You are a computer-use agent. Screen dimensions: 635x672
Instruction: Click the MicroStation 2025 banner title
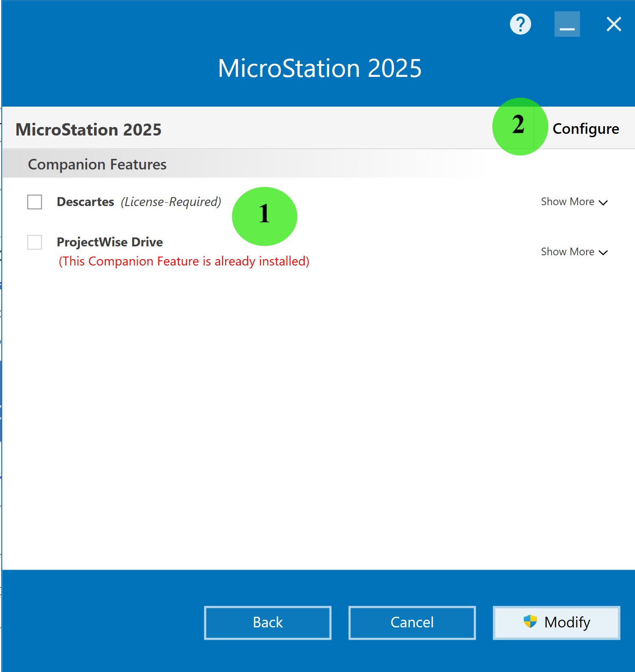click(x=320, y=68)
